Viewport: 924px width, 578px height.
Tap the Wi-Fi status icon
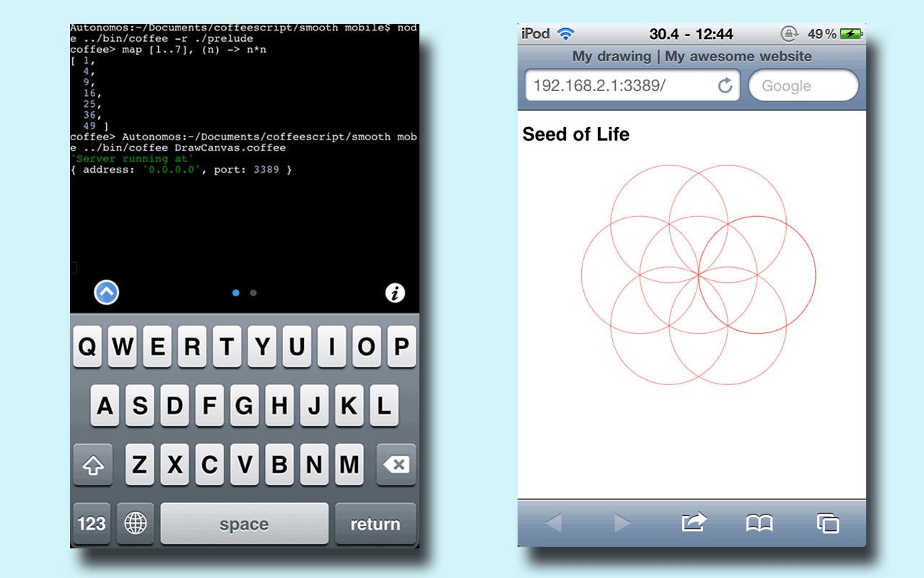(x=566, y=34)
